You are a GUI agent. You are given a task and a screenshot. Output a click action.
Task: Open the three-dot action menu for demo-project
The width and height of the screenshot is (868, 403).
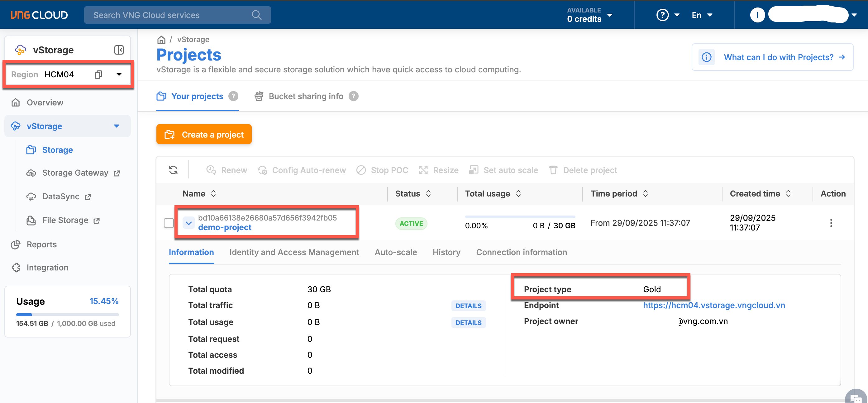831,223
